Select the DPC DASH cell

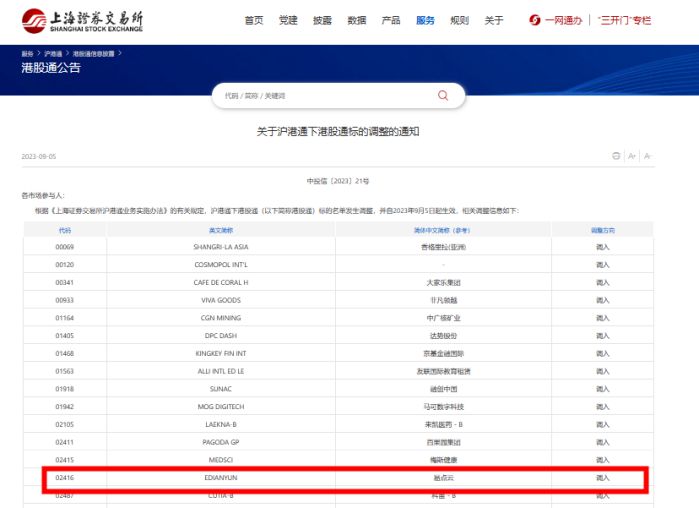221,336
